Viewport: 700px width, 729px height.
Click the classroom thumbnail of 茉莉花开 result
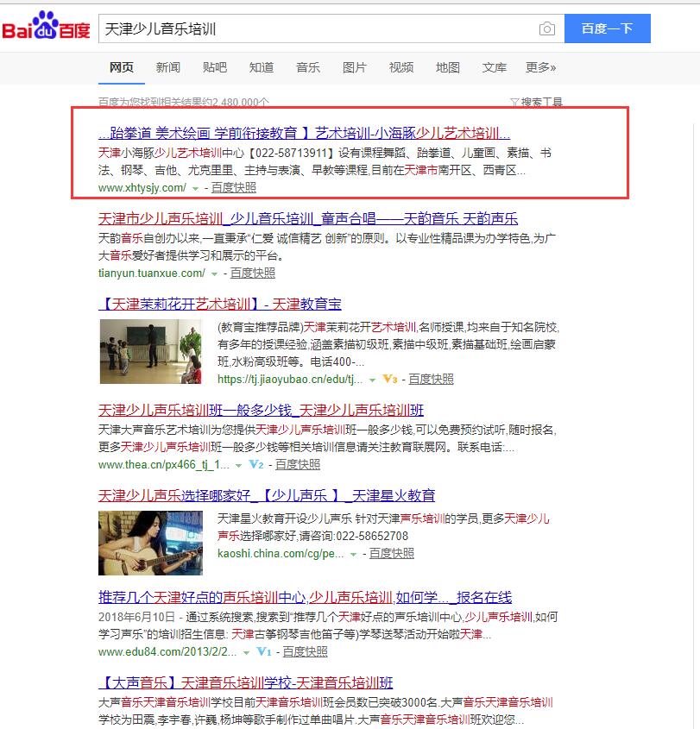point(151,351)
